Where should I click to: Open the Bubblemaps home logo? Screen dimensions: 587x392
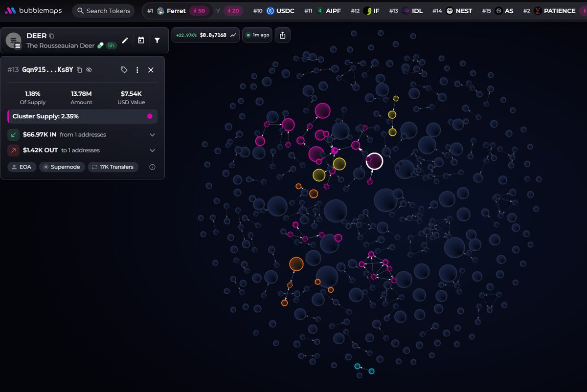tap(33, 11)
